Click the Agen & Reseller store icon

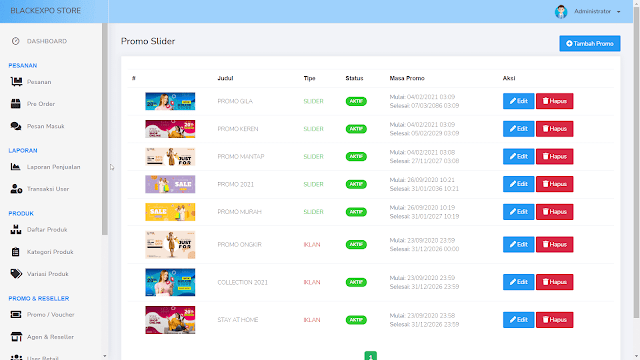tap(16, 337)
